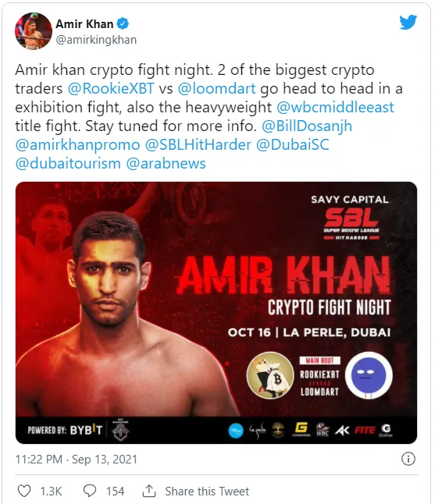Click the Bybit logo on poster

[86, 430]
